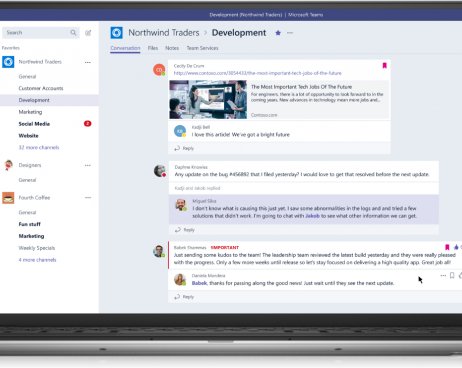The image size is (462, 368).
Task: Click the Northwind Traders header logo
Action: click(x=117, y=33)
